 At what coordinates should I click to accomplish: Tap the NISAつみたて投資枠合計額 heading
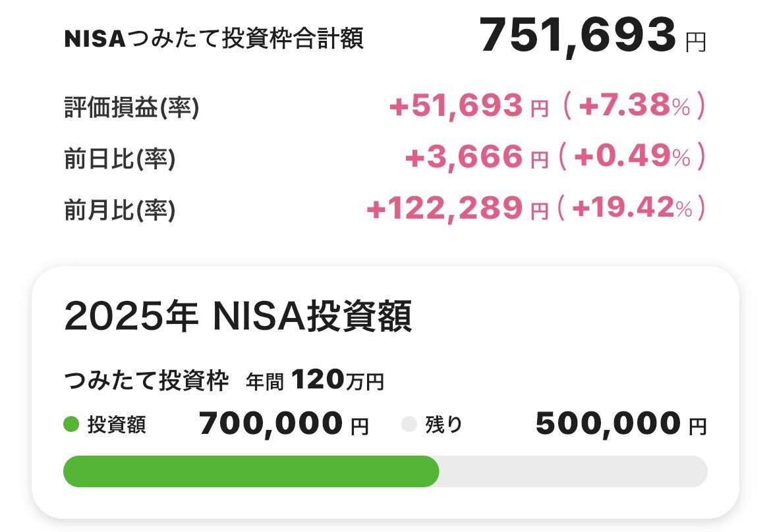coord(214,38)
